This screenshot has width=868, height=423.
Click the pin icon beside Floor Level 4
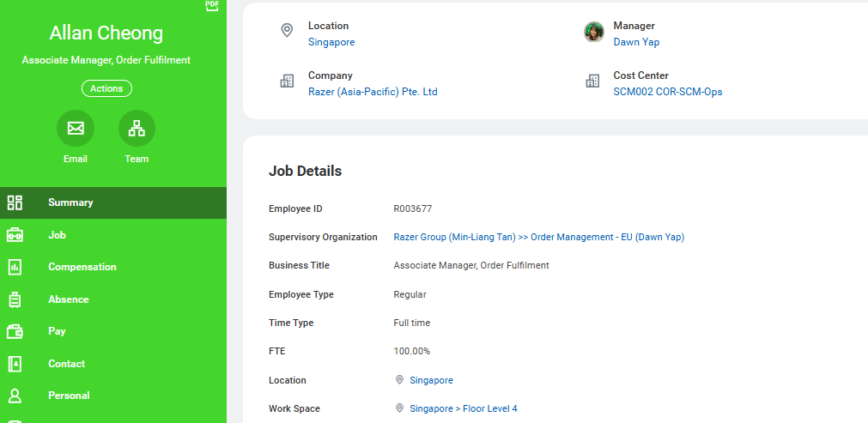pyautogui.click(x=400, y=408)
